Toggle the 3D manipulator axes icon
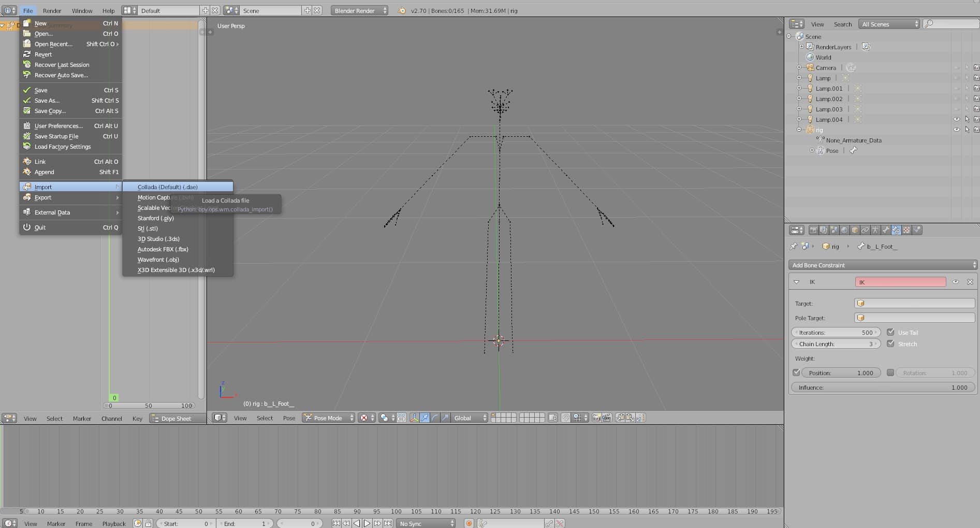980x528 pixels. point(415,418)
